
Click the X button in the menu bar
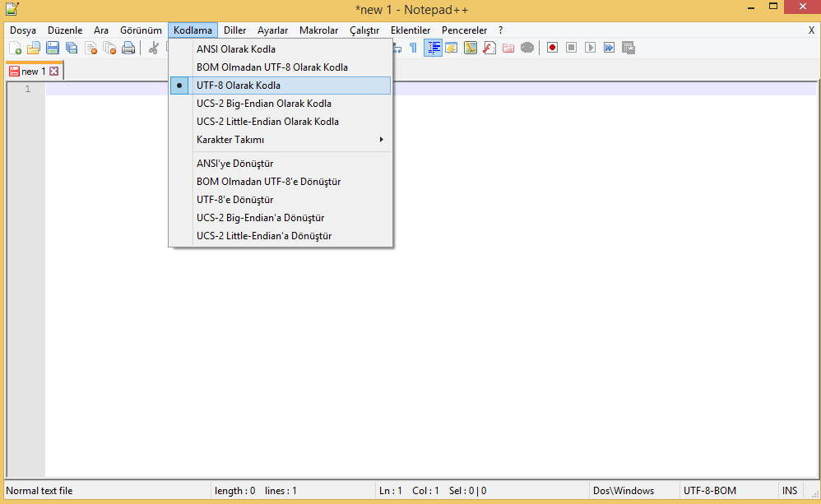click(x=811, y=30)
